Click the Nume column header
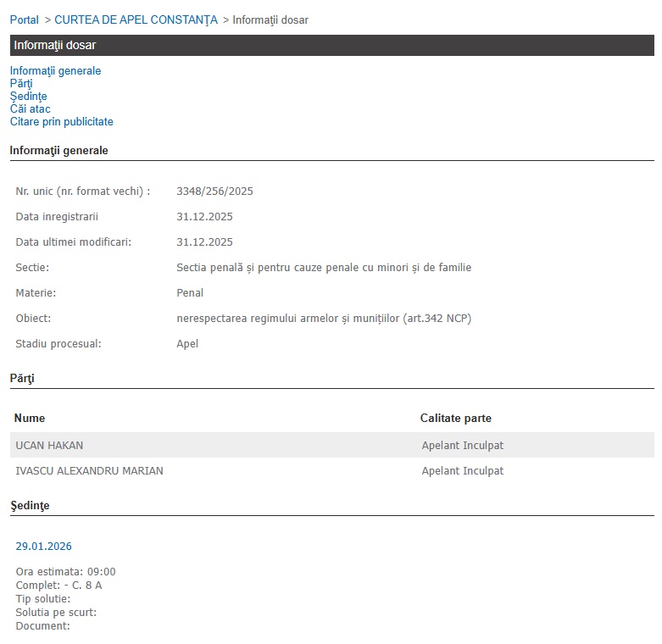Screen dimensions: 662x644 tap(30, 419)
